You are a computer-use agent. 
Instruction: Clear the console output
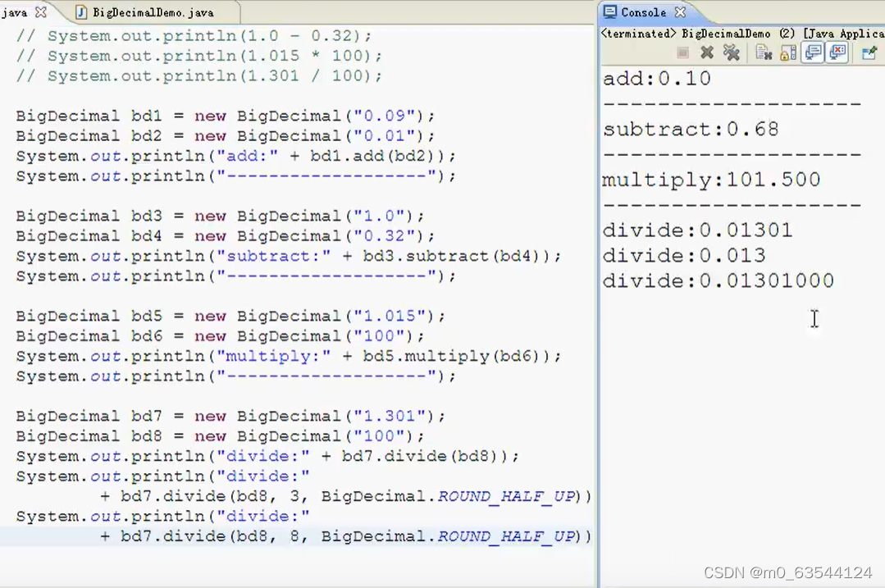click(x=763, y=52)
